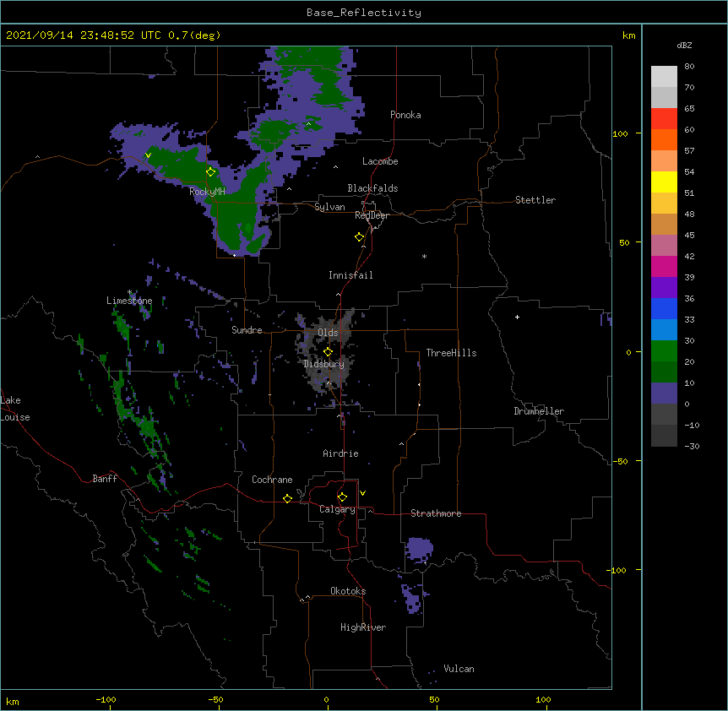Click the RockyMH label
Screen dimensions: 728x711
pos(207,192)
